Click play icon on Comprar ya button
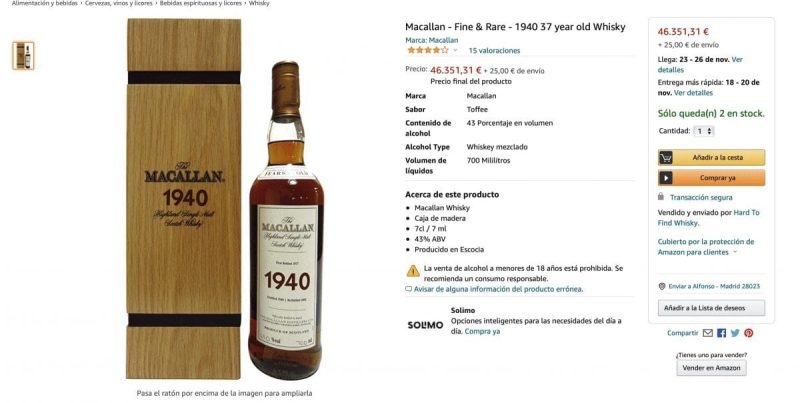 click(665, 178)
